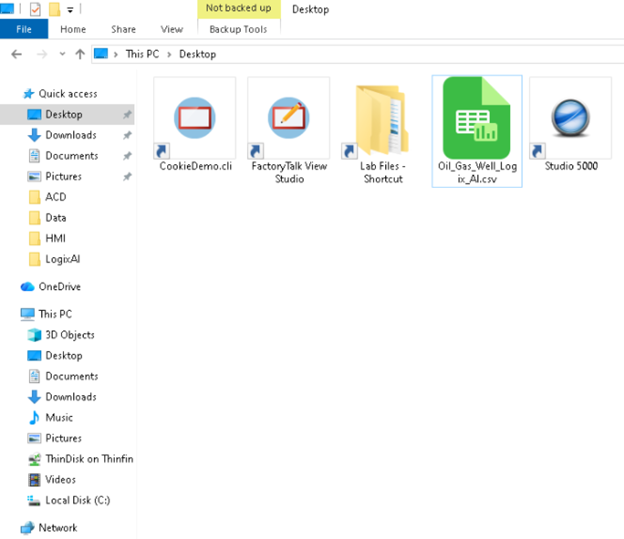Open the File menu tab

tap(24, 29)
